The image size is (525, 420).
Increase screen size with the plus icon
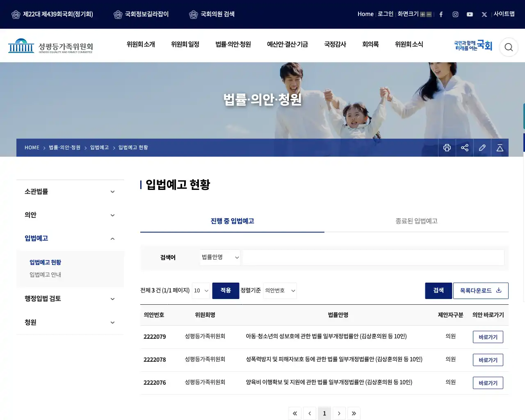422,14
